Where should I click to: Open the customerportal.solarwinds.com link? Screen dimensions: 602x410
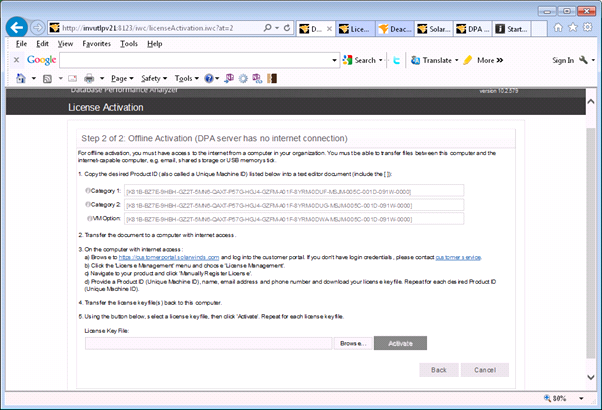tap(169, 257)
